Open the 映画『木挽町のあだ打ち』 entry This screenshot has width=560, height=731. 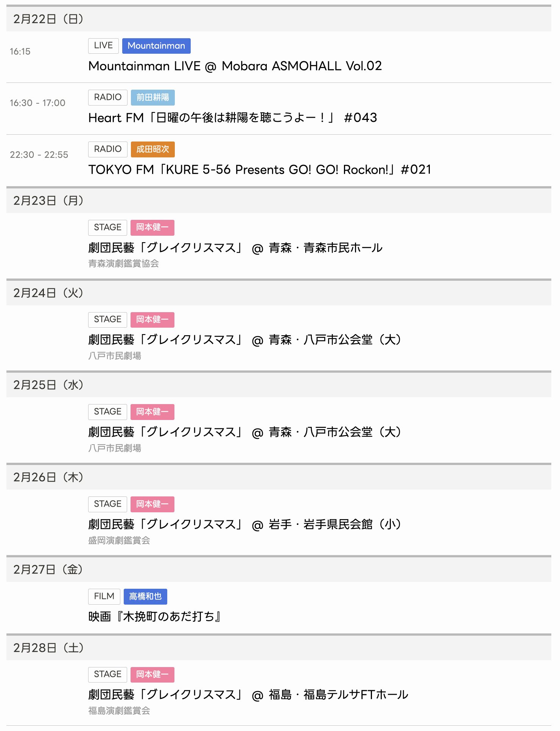(x=154, y=617)
